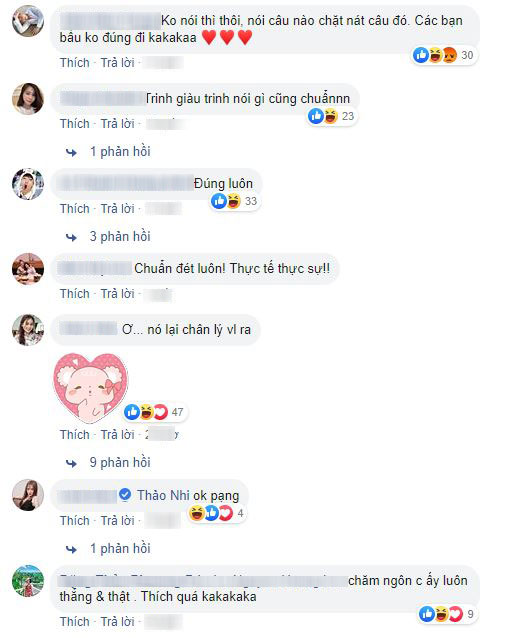This screenshot has height=638, width=514.
Task: View the 47 reactions under pink sticker
Action: tap(155, 412)
